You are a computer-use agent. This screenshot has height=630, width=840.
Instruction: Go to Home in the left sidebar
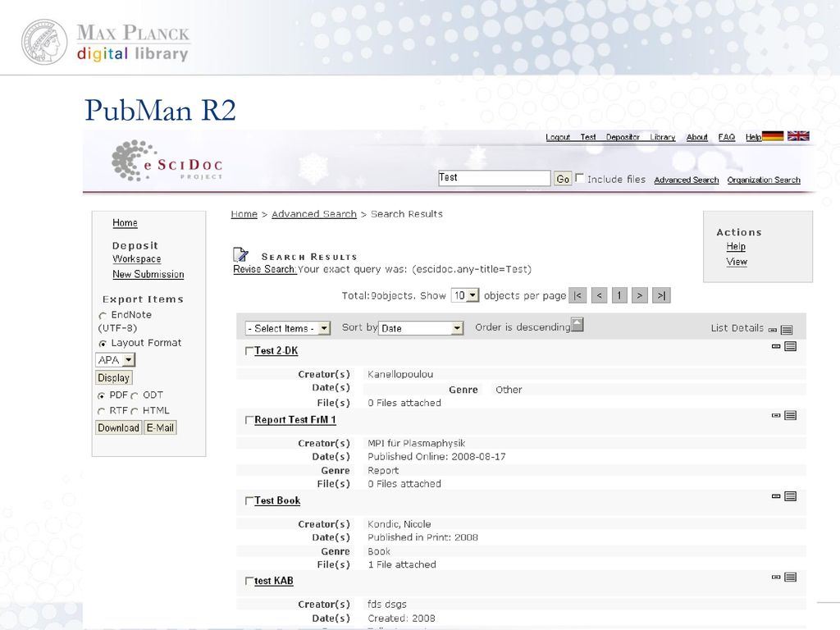click(x=125, y=223)
